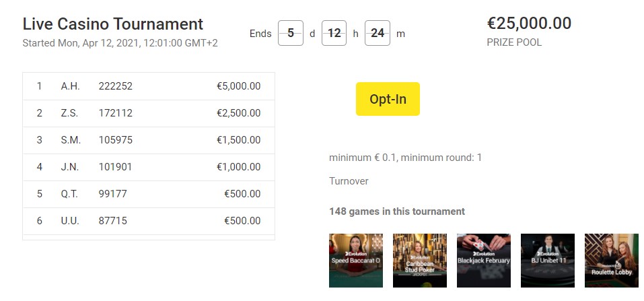The height and width of the screenshot is (301, 644).
Task: Click the countdown minutes box
Action: (378, 33)
